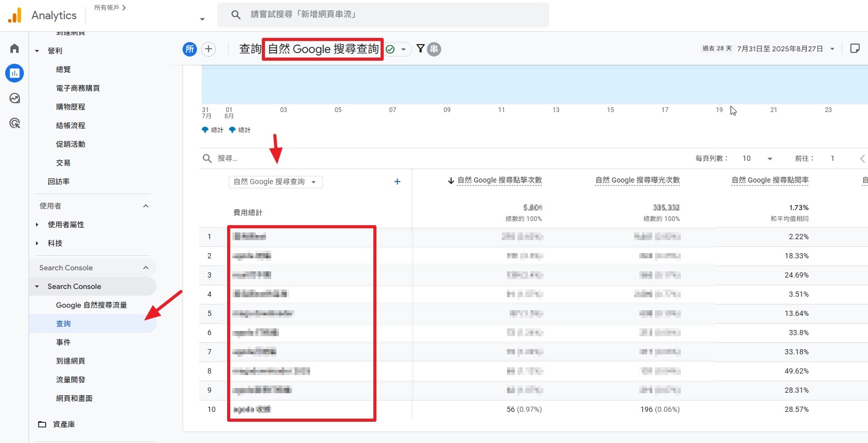
Task: Click the green report status check icon
Action: (390, 49)
